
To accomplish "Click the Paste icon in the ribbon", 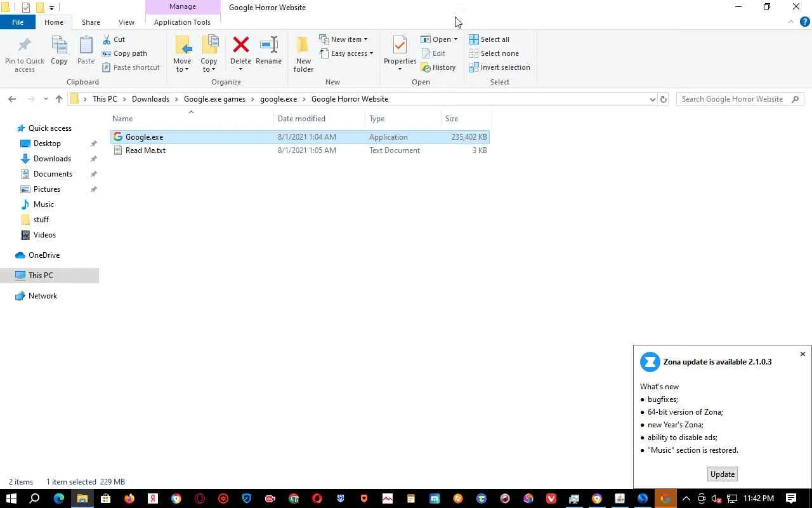I will (86, 51).
